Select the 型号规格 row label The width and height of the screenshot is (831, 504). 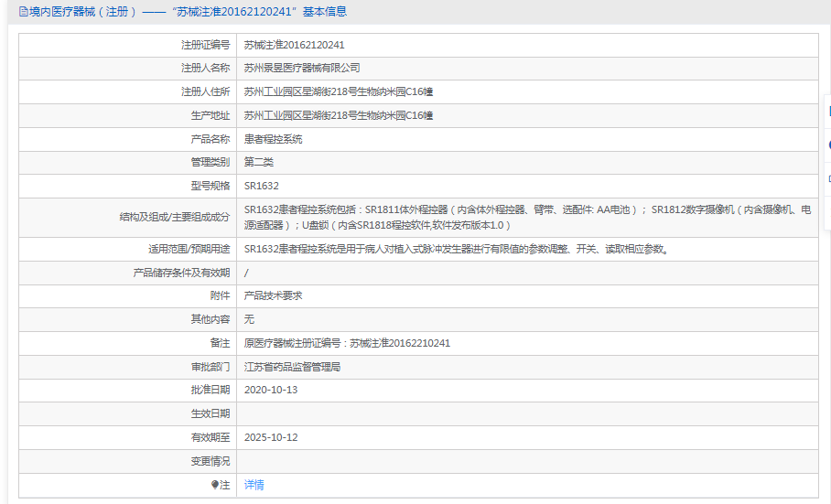210,186
